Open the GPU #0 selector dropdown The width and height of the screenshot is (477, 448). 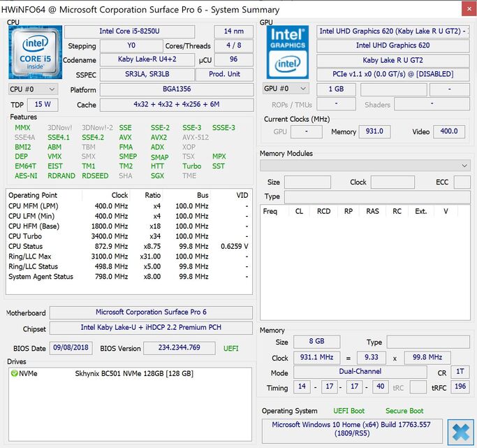click(285, 89)
